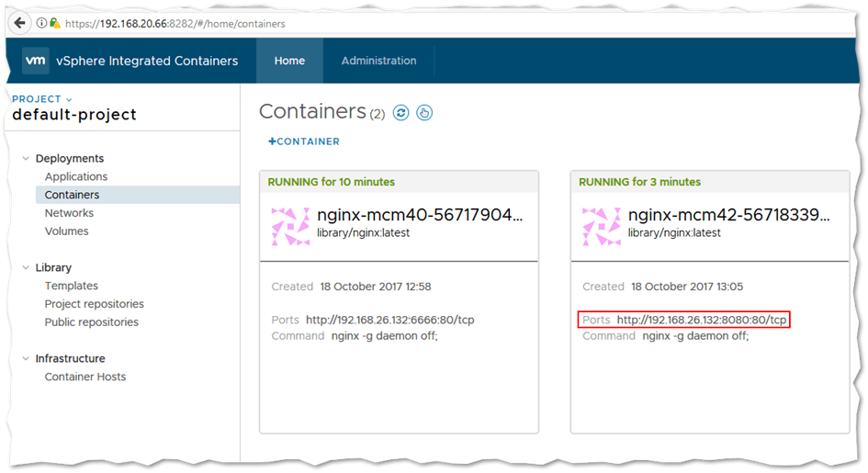The image size is (868, 473).
Task: Open Networks in the sidebar
Action: 69,213
